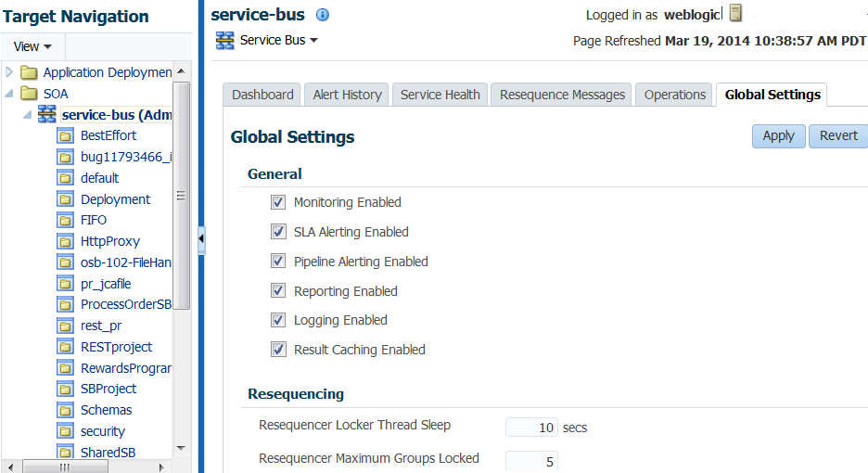Open the Resequence Messages tab

click(562, 95)
